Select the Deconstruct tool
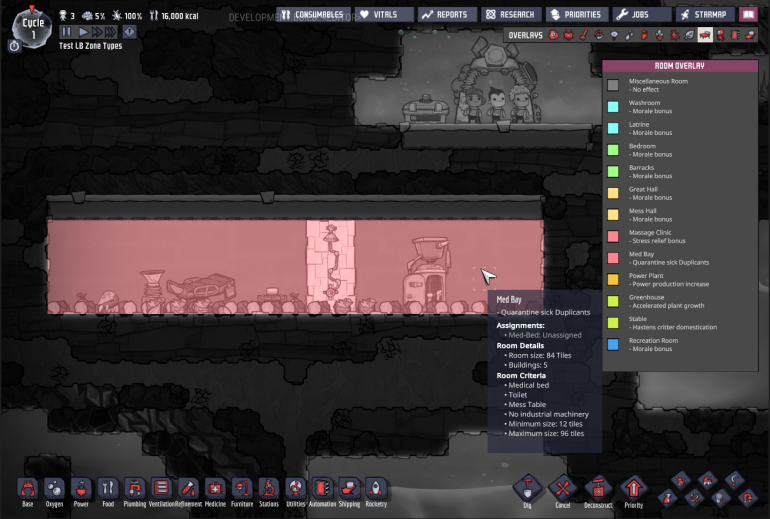770x519 pixels. click(598, 488)
